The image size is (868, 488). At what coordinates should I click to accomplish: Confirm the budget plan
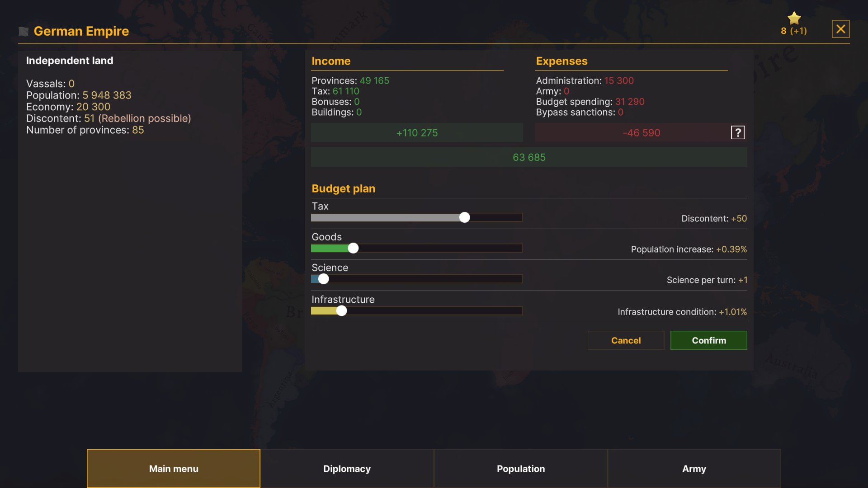tap(708, 340)
